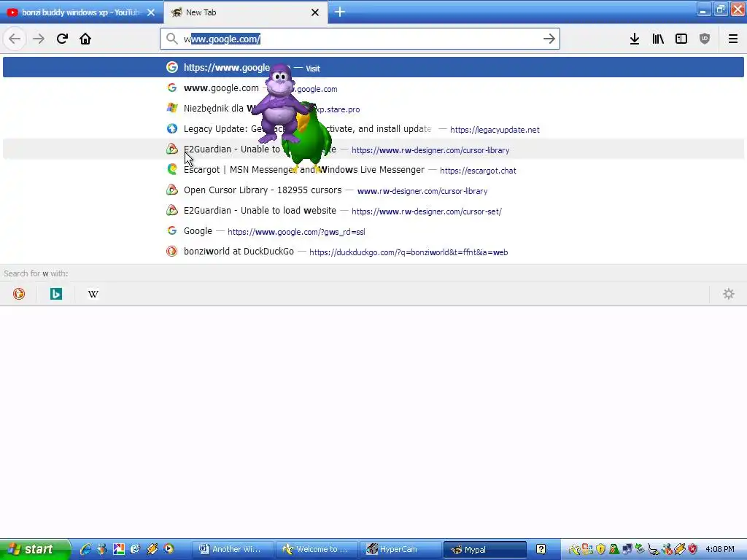Choose the Niezbędnik dla Windows suggestion
The height and width of the screenshot is (560, 747).
point(373,109)
